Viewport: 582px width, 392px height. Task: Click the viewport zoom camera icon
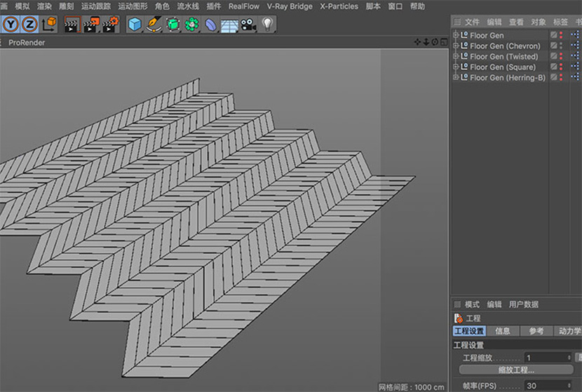pos(426,42)
